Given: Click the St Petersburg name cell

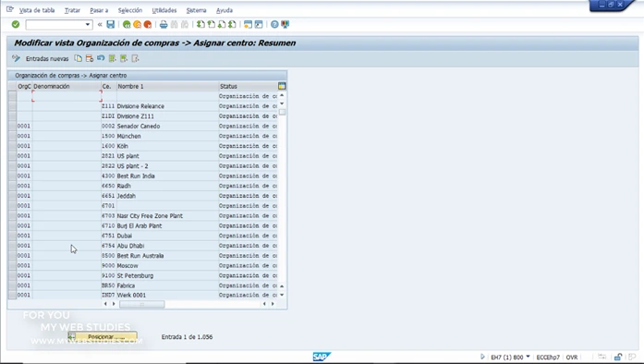Looking at the screenshot, I should 167,275.
